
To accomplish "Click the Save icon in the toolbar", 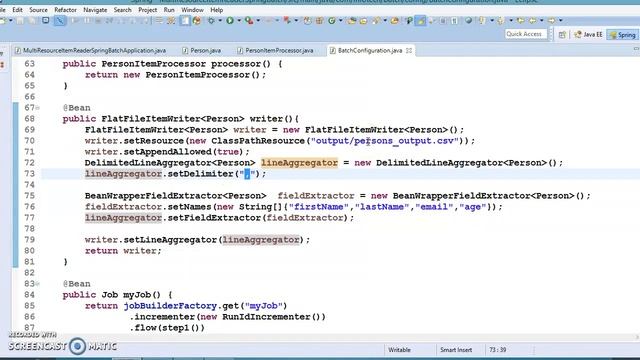I will tap(20, 20).
